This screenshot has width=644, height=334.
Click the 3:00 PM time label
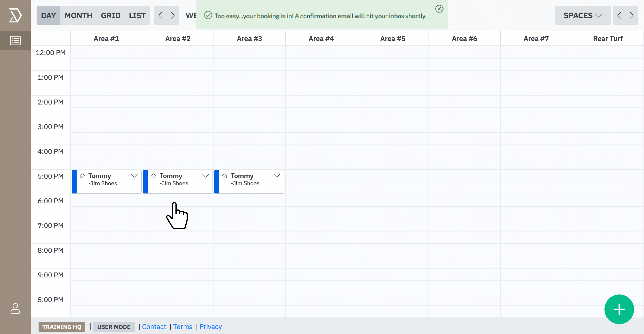pos(50,127)
